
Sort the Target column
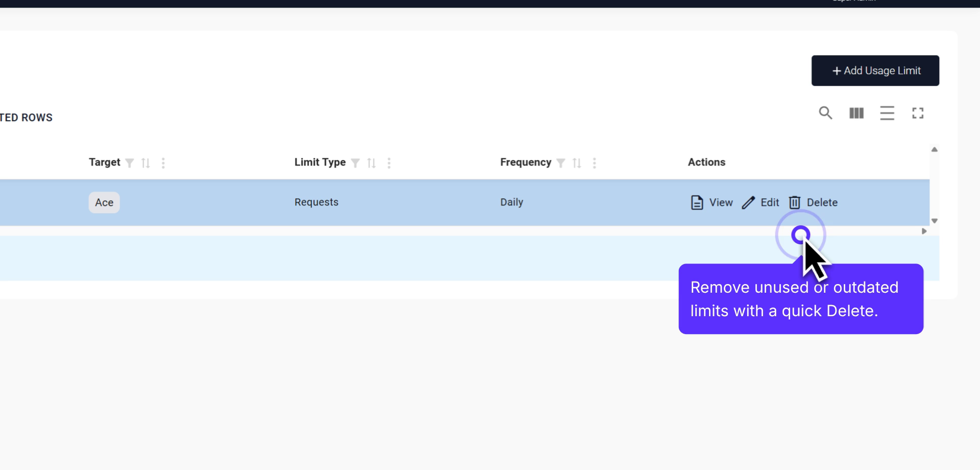point(146,162)
